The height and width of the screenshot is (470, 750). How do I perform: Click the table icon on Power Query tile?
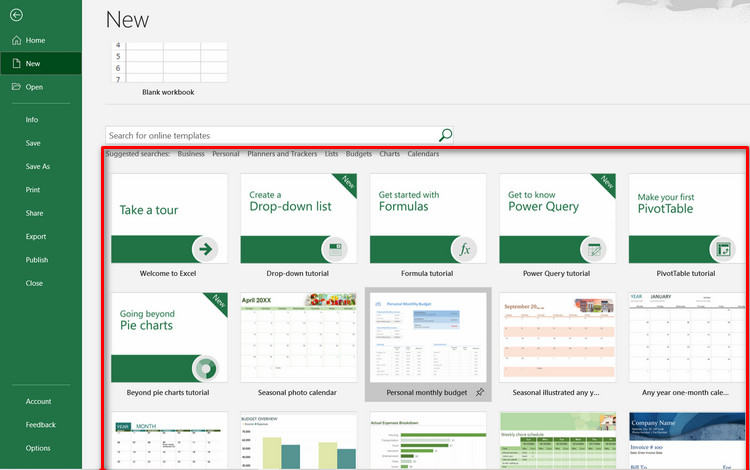pos(594,249)
